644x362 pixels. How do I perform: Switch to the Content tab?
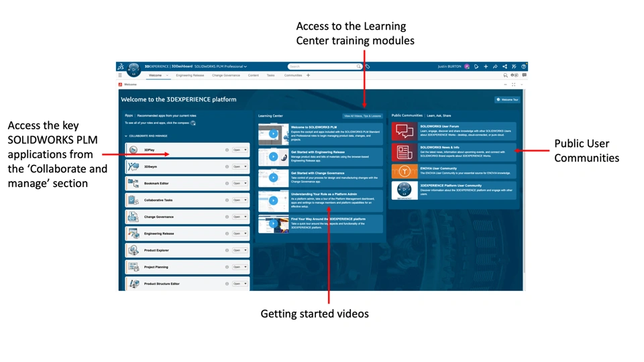254,76
